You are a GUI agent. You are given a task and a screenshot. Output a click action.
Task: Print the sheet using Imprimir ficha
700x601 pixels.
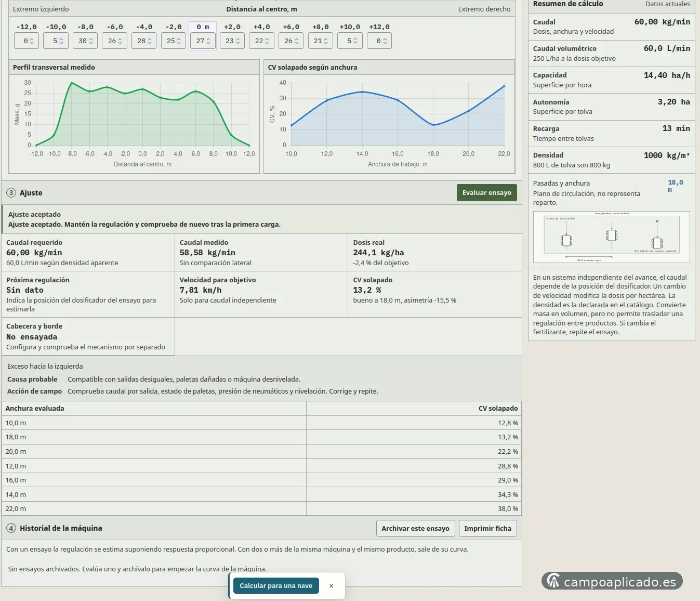(487, 528)
